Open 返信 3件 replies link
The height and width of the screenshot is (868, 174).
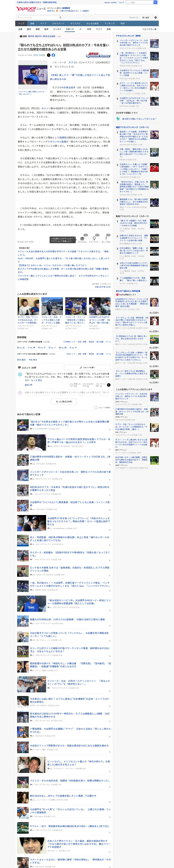tap(28, 385)
